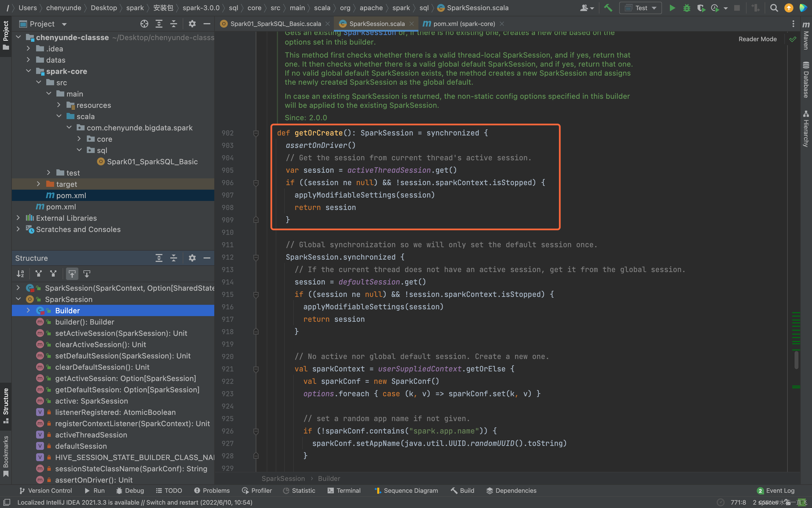Hide the Project panel
The width and height of the screenshot is (812, 508).
[x=207, y=24]
